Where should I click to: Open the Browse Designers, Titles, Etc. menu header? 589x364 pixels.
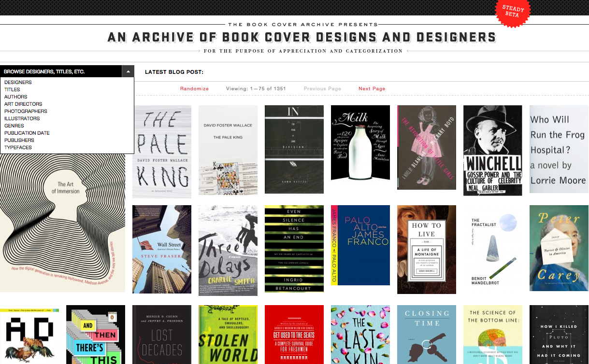click(x=61, y=71)
